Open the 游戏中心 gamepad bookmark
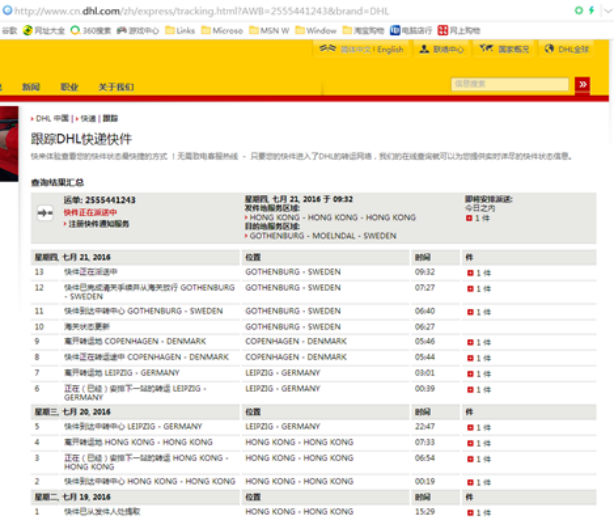The image size is (615, 520). pyautogui.click(x=138, y=31)
